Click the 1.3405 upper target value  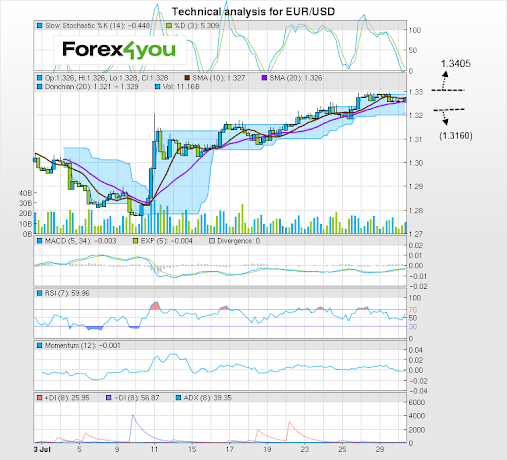coord(456,64)
